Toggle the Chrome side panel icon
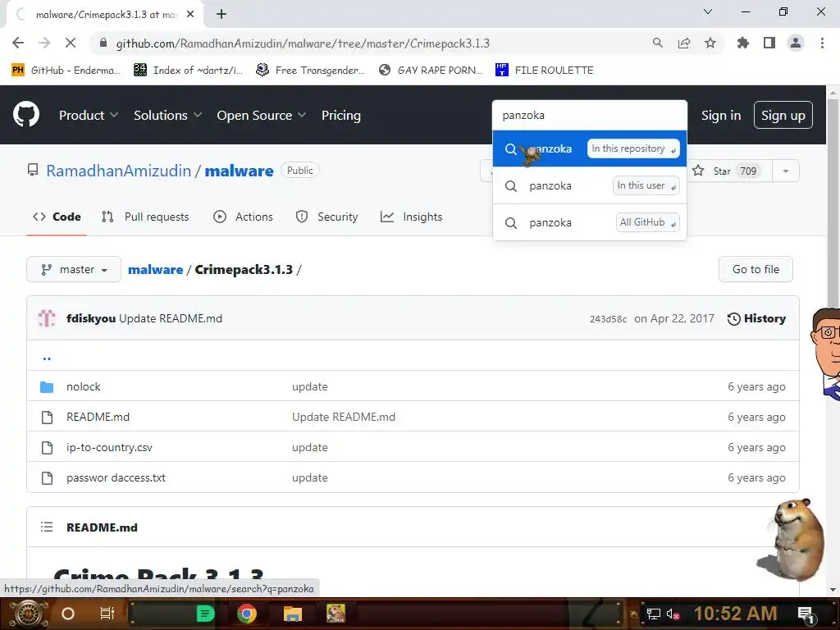 coord(769,43)
